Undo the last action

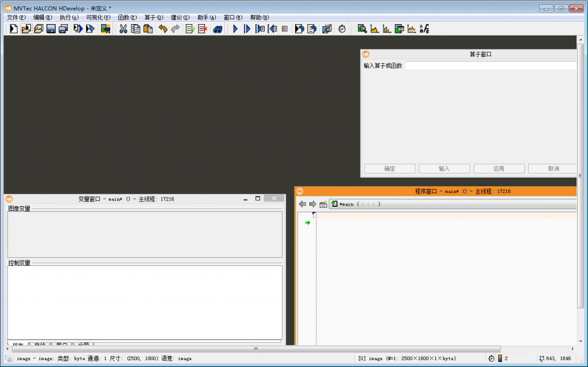(x=163, y=29)
